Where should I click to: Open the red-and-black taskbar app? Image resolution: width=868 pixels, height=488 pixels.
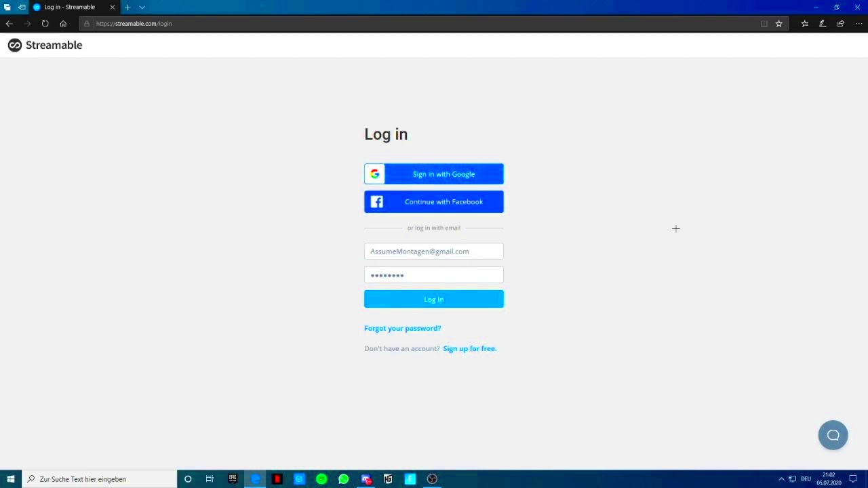click(x=277, y=479)
